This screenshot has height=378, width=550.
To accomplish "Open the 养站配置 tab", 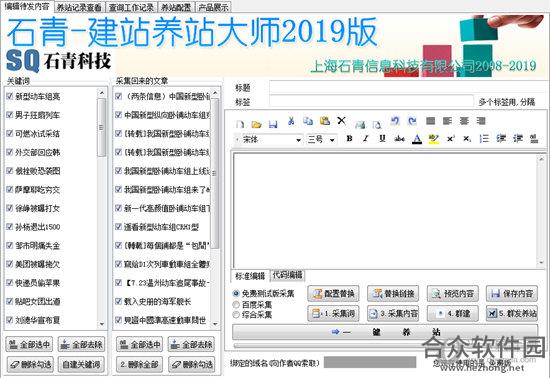I will pyautogui.click(x=176, y=7).
